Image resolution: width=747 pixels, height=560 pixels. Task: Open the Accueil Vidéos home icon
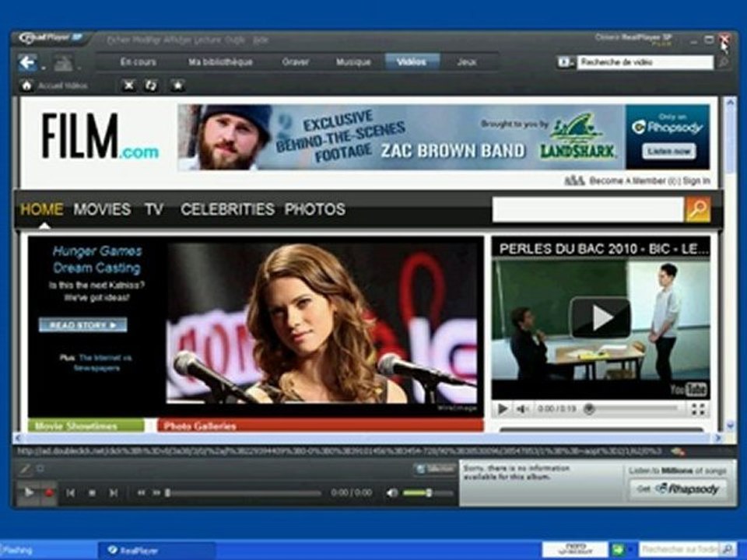point(26,86)
